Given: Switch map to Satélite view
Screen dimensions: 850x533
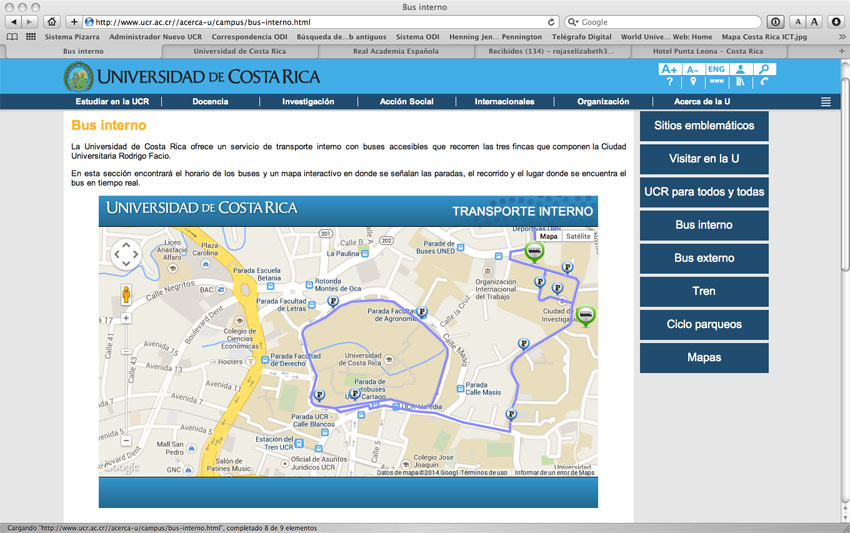Looking at the screenshot, I should pos(578,236).
